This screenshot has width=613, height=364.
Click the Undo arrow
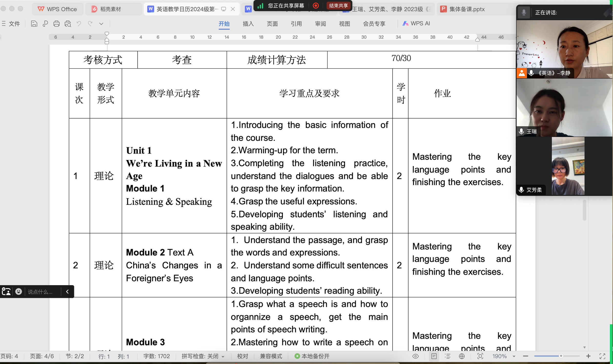pos(79,24)
